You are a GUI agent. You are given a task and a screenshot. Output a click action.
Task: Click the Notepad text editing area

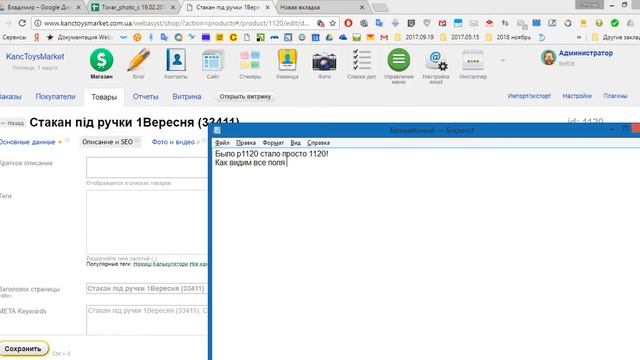pyautogui.click(x=426, y=254)
